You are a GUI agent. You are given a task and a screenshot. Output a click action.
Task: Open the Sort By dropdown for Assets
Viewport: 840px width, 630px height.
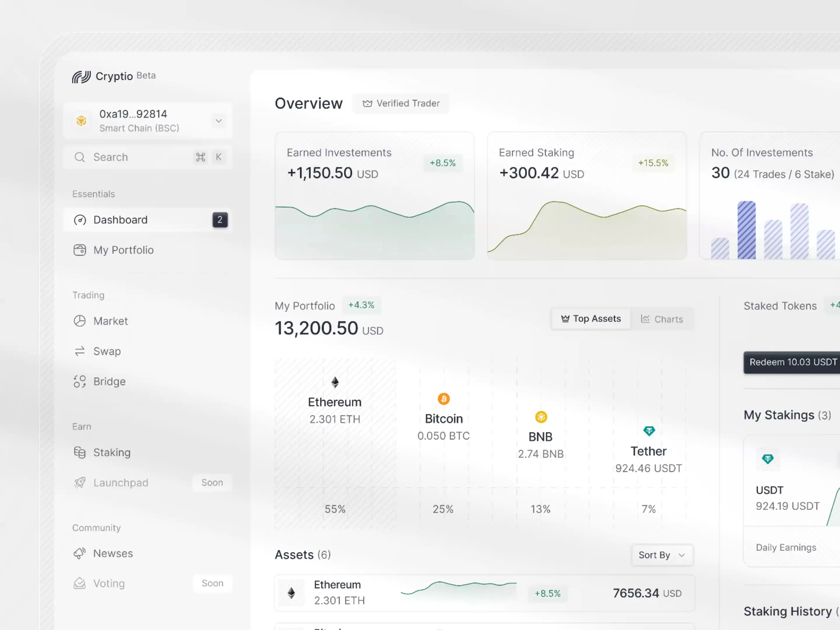point(662,555)
